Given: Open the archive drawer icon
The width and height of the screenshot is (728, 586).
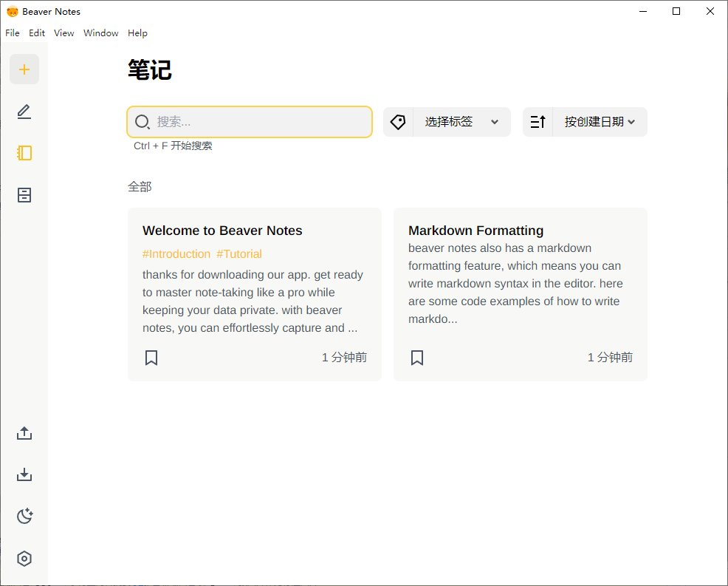Looking at the screenshot, I should (x=24, y=194).
